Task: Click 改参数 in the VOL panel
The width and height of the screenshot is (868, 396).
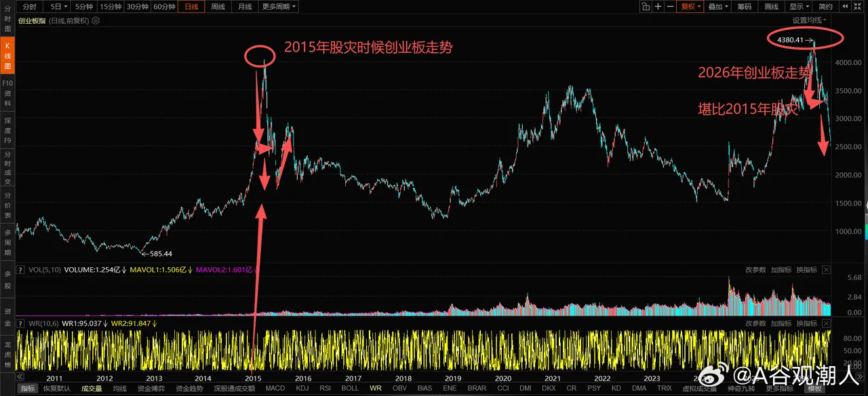Action: coord(755,269)
